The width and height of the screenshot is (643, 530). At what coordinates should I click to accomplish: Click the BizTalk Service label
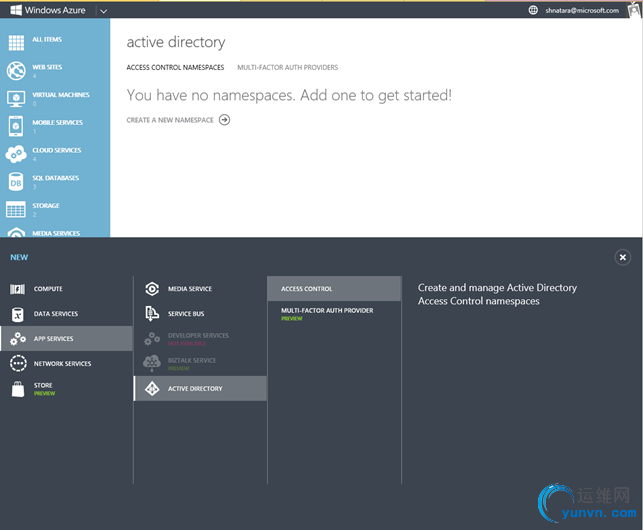[x=192, y=360]
